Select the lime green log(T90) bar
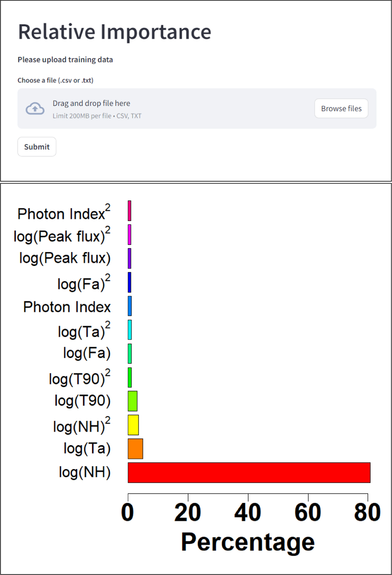 click(133, 401)
